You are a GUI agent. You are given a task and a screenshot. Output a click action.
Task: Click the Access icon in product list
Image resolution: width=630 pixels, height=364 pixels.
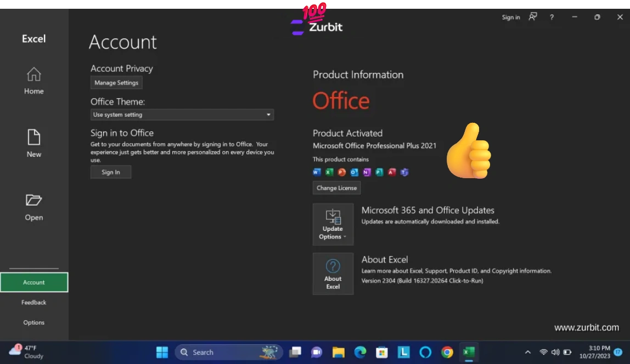coord(392,172)
